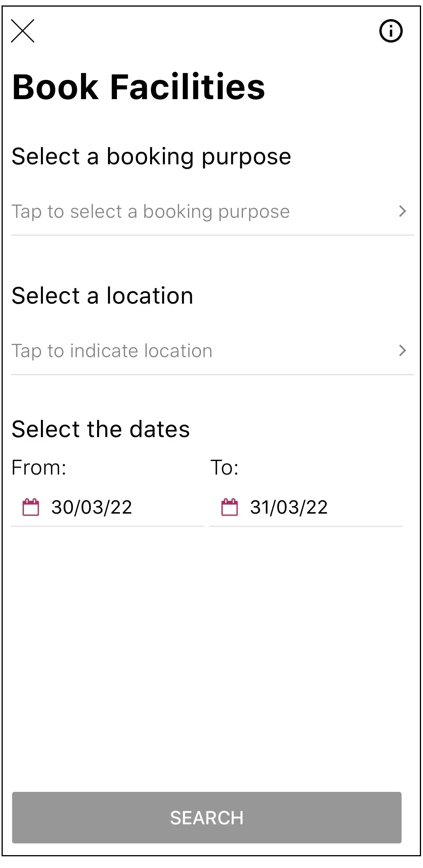This screenshot has height=868, width=423.
Task: Change the From date 30/03/22
Action: (x=92, y=507)
